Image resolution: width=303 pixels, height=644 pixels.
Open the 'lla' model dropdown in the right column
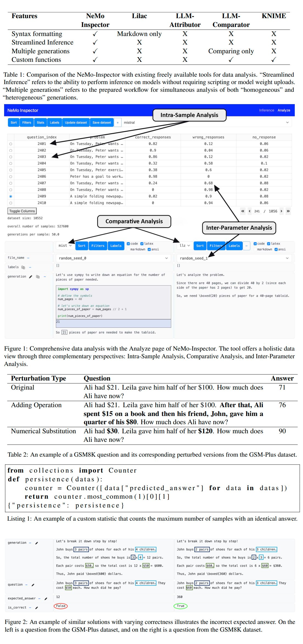(184, 246)
